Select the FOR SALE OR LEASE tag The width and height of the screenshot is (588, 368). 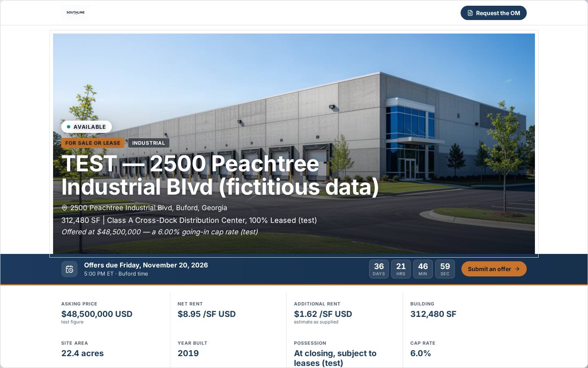(93, 143)
